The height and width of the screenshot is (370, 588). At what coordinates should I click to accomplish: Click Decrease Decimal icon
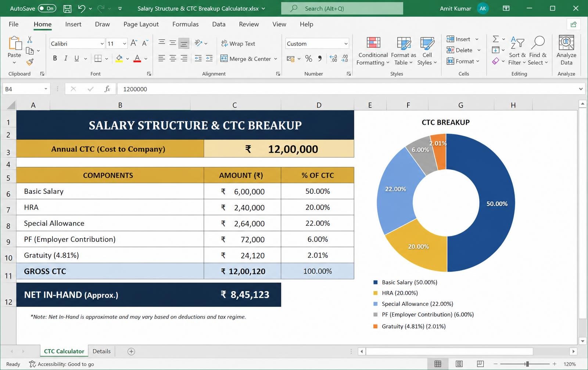(345, 58)
